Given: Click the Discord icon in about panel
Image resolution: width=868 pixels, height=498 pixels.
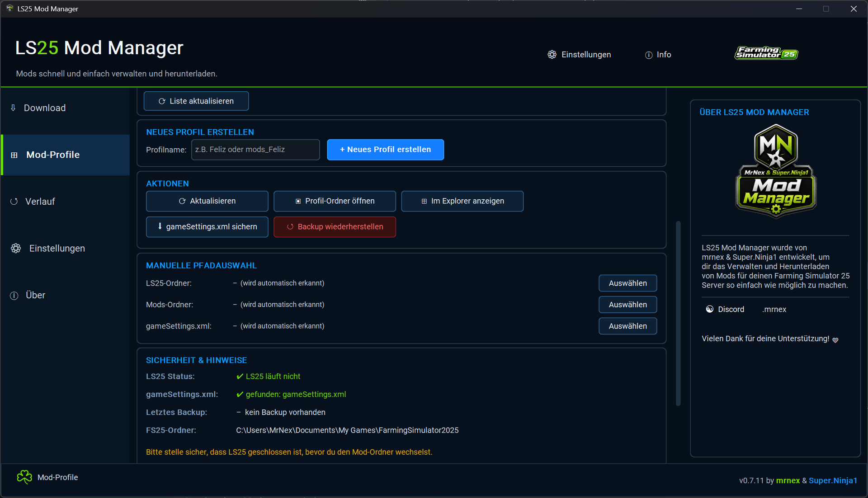Looking at the screenshot, I should pyautogui.click(x=710, y=309).
